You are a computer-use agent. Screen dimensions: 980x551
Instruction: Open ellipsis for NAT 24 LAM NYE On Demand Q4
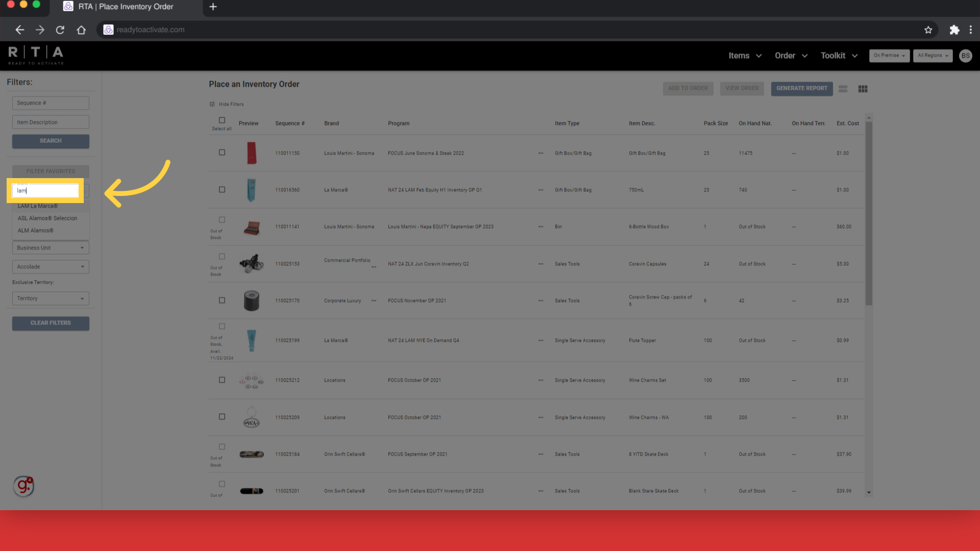[541, 340]
